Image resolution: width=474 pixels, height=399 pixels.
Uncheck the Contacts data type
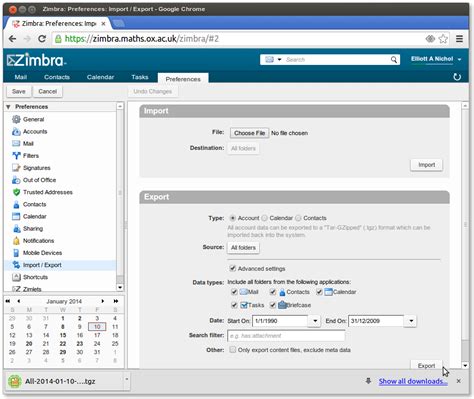click(x=273, y=292)
